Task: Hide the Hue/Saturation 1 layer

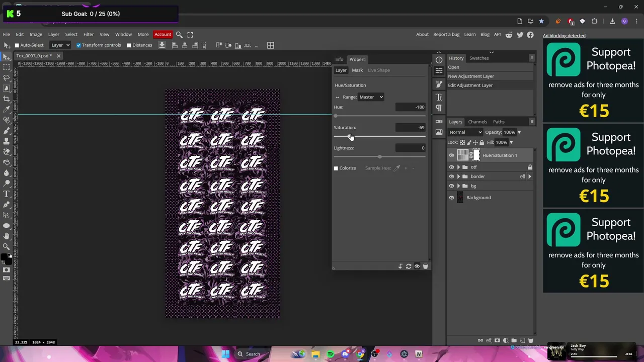Action: pyautogui.click(x=451, y=155)
